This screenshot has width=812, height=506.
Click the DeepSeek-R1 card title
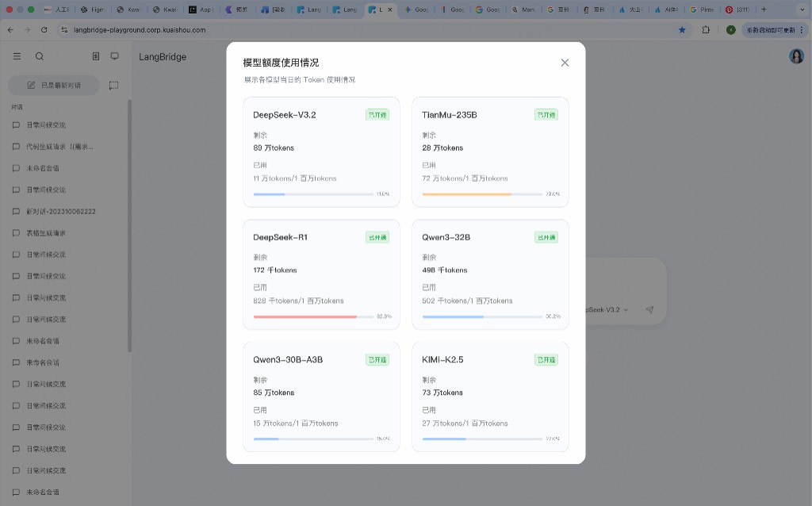point(280,237)
